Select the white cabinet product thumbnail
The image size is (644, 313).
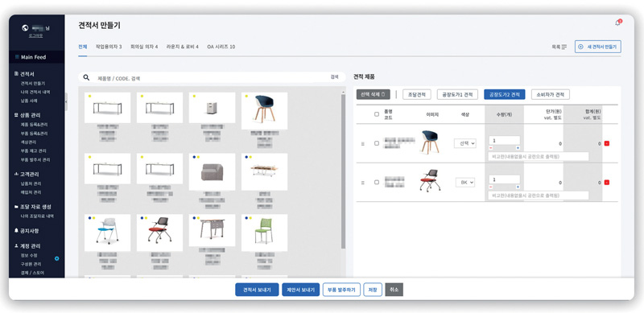click(x=212, y=108)
